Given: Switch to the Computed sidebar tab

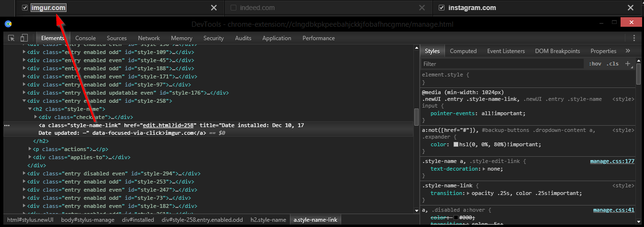Looking at the screenshot, I should tap(463, 51).
